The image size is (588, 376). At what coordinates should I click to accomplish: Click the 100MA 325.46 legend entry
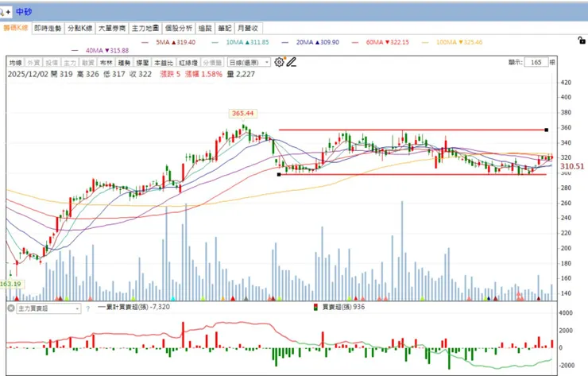pyautogui.click(x=452, y=42)
